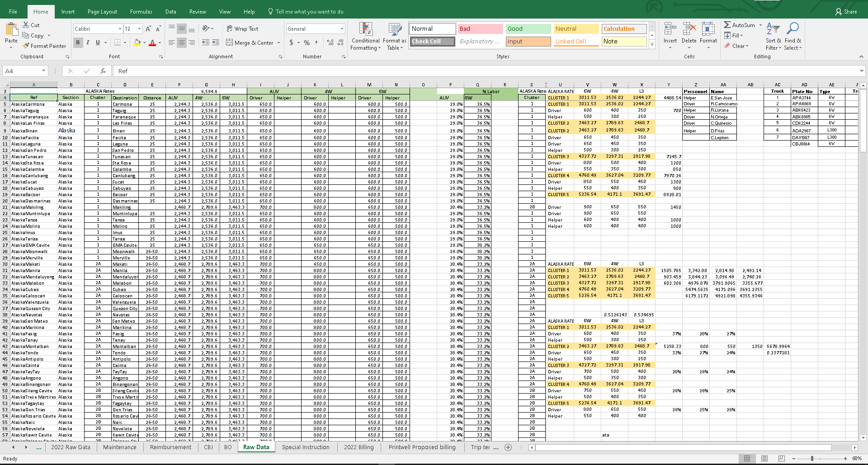Click the AutoSum sigma icon
Image resolution: width=868 pixels, height=465 pixels.
727,25
